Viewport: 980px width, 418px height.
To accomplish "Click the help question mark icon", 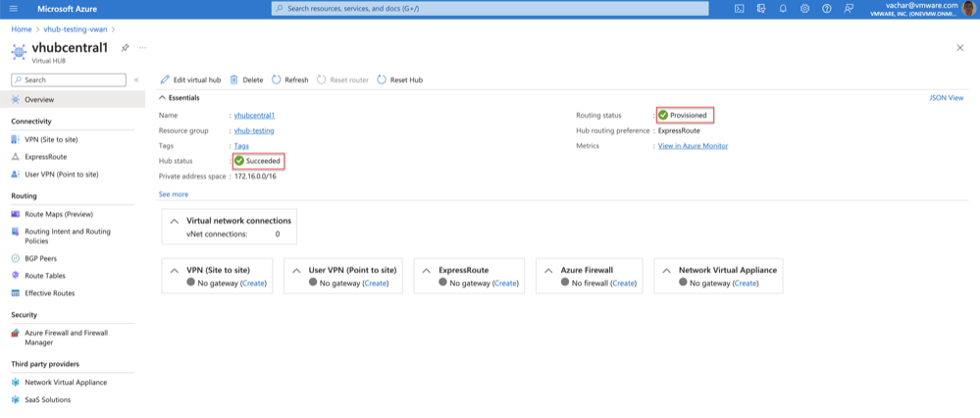I will click(827, 9).
